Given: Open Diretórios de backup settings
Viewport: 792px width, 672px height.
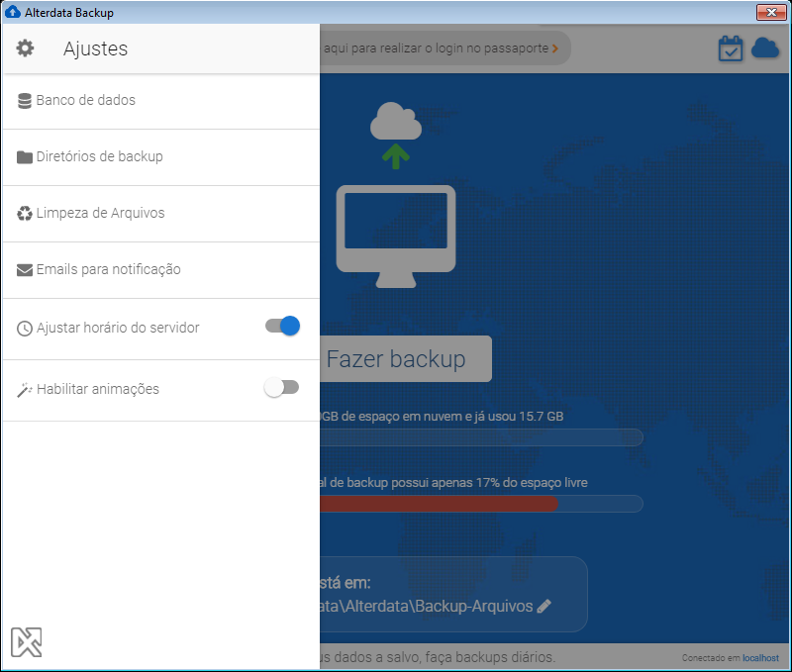Looking at the screenshot, I should click(x=161, y=157).
